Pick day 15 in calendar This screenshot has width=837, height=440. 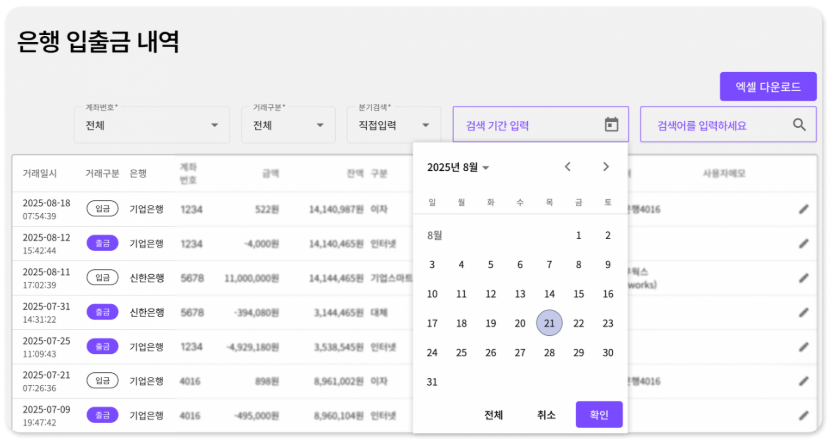click(579, 294)
